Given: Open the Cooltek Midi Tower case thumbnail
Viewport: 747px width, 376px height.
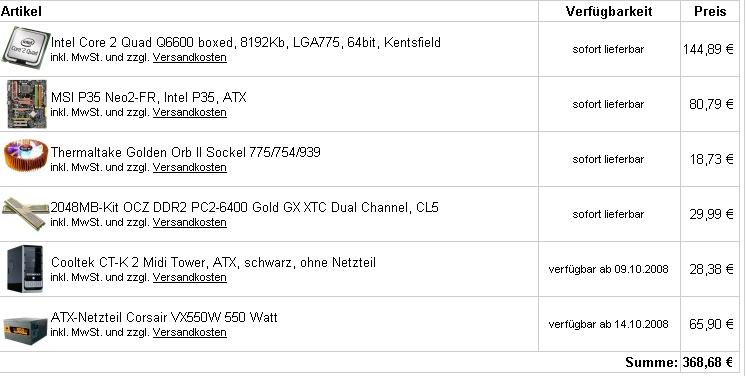Looking at the screenshot, I should click(25, 269).
